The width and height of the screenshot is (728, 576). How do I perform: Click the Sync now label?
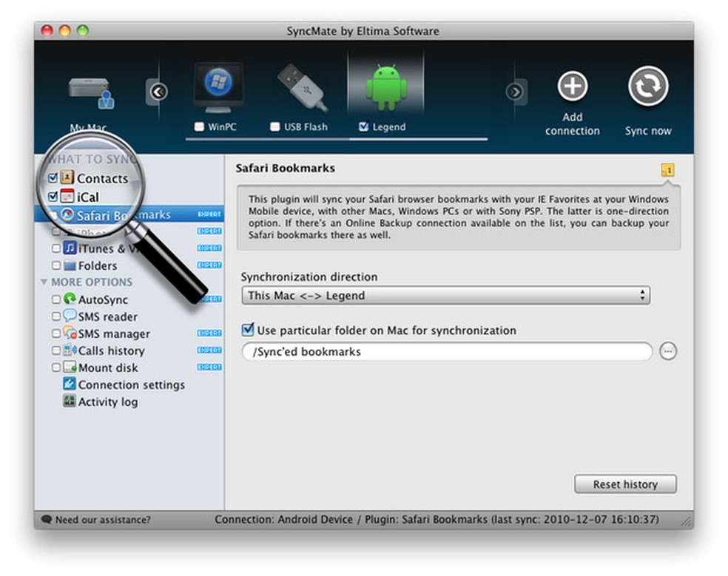pos(648,131)
